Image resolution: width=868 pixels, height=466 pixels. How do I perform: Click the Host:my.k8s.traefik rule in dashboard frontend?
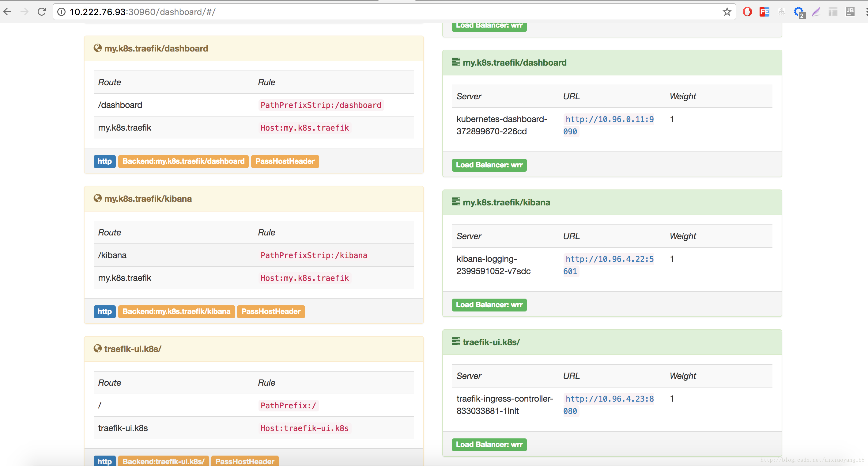tap(305, 128)
